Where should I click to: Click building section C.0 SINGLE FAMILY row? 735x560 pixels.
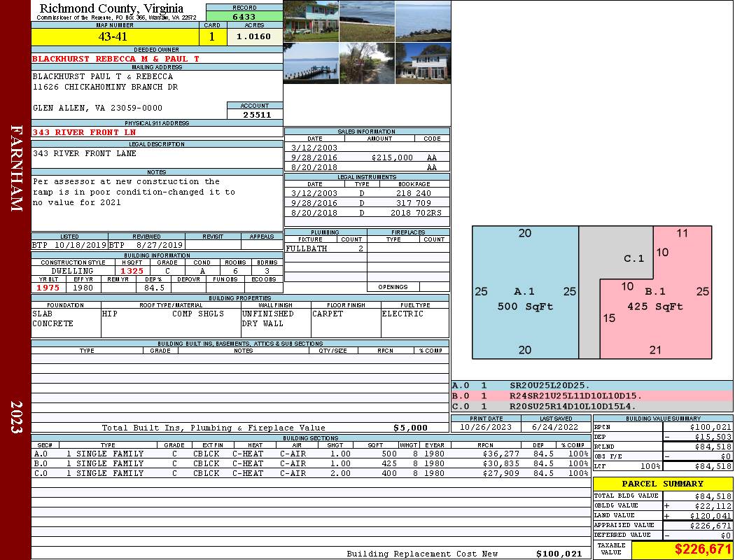click(x=311, y=473)
